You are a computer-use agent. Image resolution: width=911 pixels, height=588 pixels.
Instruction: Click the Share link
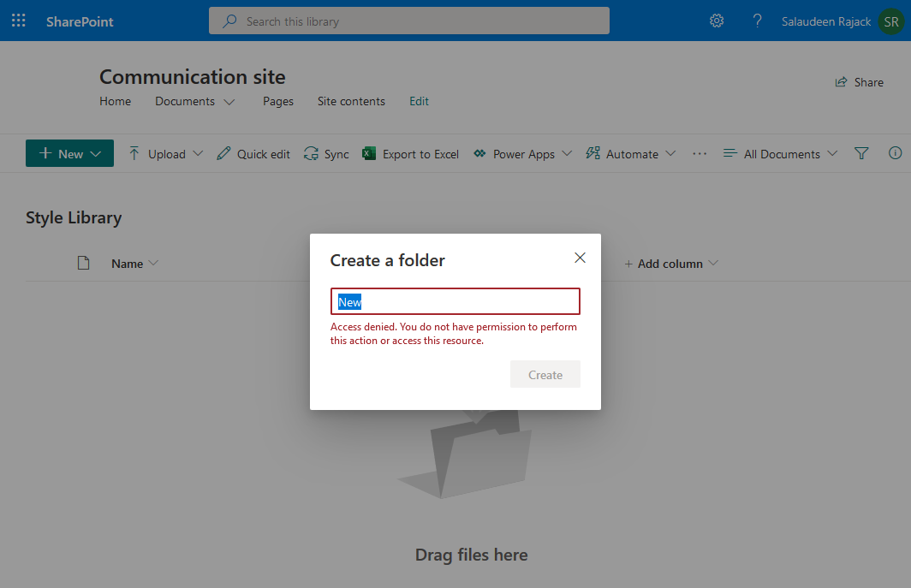tap(860, 81)
